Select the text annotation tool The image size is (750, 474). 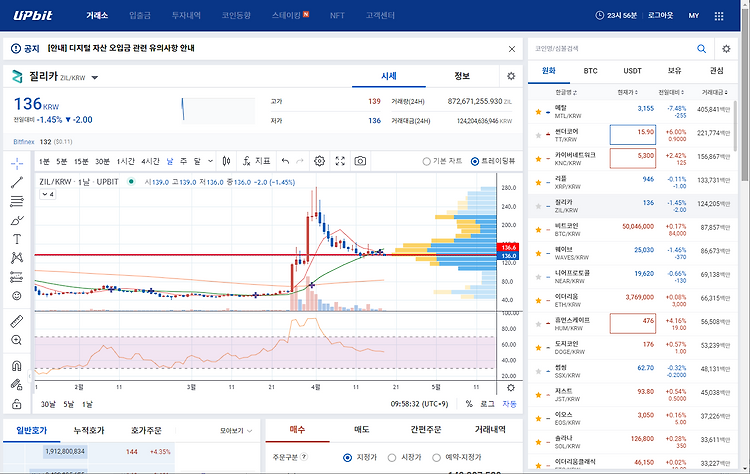click(17, 239)
